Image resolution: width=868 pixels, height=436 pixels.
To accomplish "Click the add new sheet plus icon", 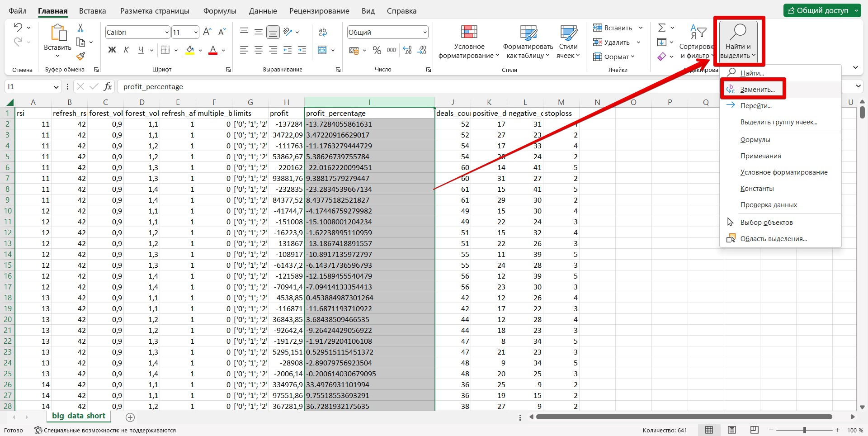I will tap(130, 417).
